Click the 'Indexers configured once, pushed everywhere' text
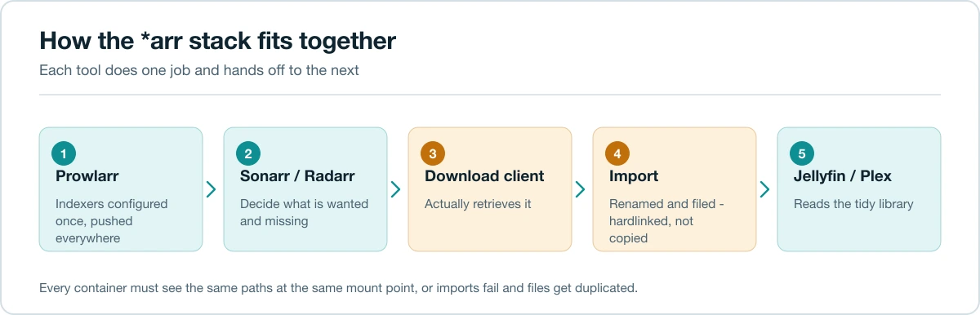The image size is (980, 315). pos(111,221)
